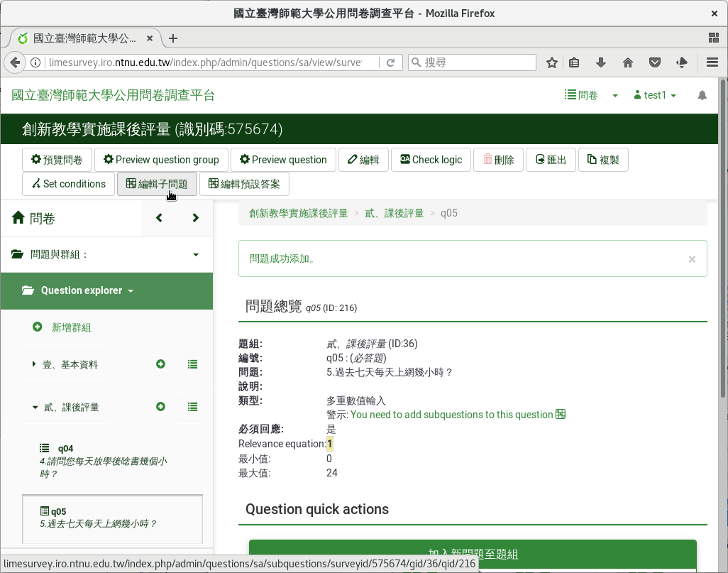This screenshot has width=728, height=573.
Task: Export the question with 匯出 button
Action: point(551,160)
